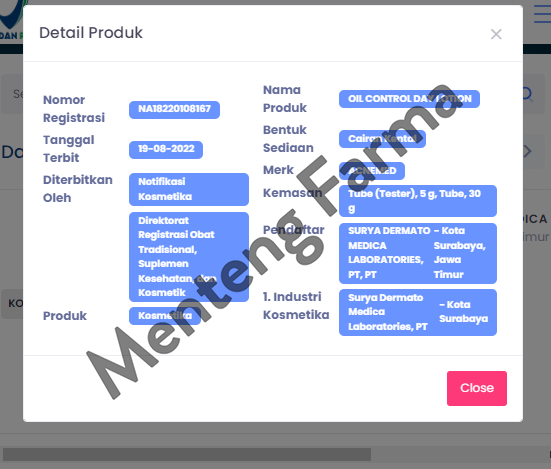Click the SURYA DERMATO MEDICA LABORATORIES registrant badge

click(418, 253)
